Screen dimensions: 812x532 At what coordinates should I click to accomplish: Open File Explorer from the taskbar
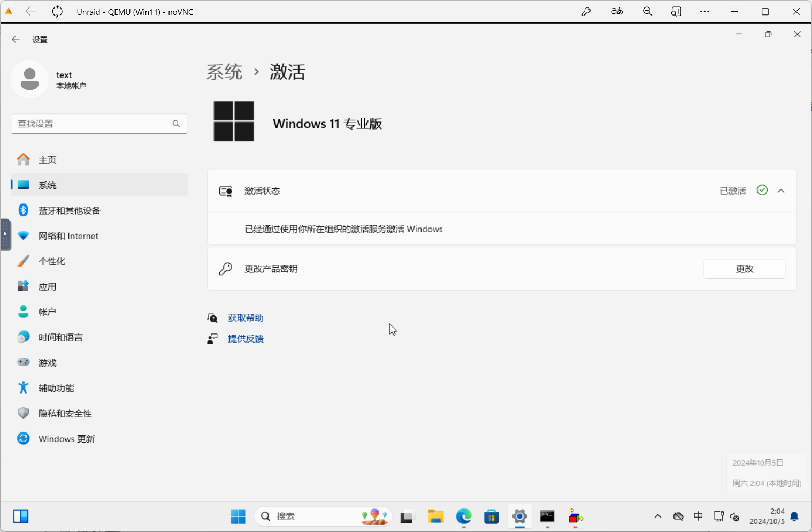[436, 516]
